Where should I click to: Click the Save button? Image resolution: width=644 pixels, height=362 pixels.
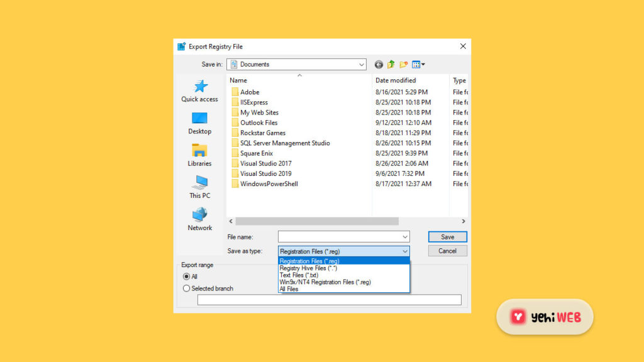point(447,237)
